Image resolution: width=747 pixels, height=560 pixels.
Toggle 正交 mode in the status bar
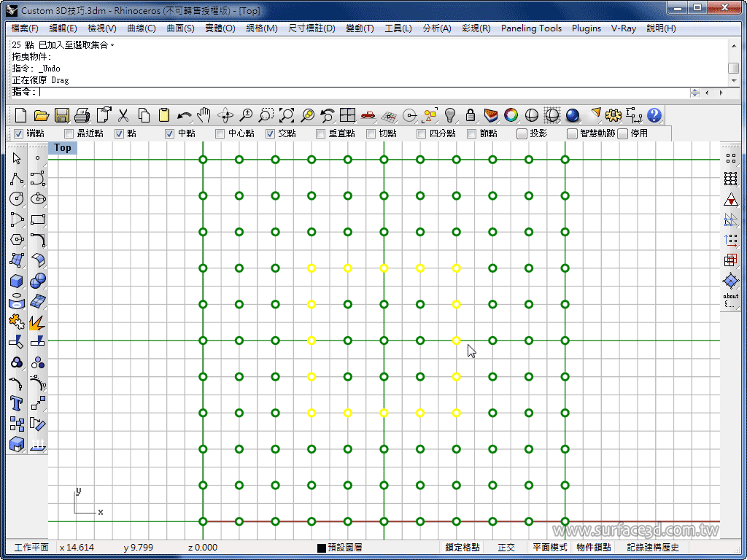coord(506,548)
